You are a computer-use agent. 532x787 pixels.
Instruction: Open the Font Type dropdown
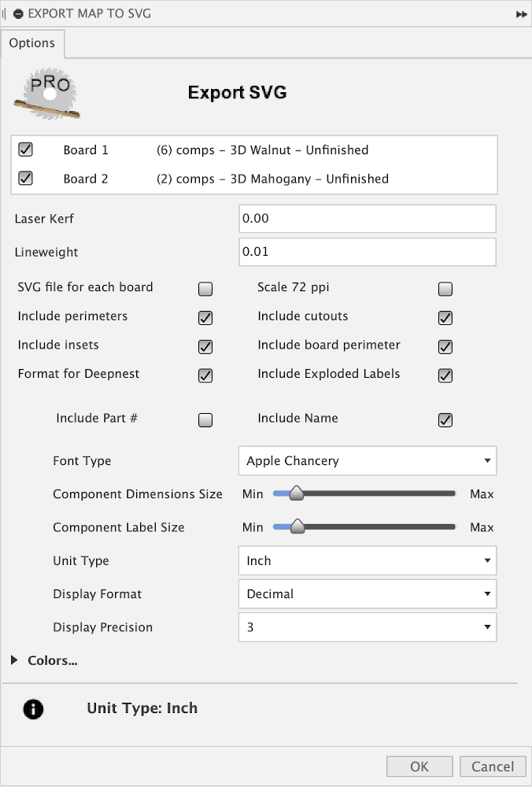pyautogui.click(x=368, y=460)
